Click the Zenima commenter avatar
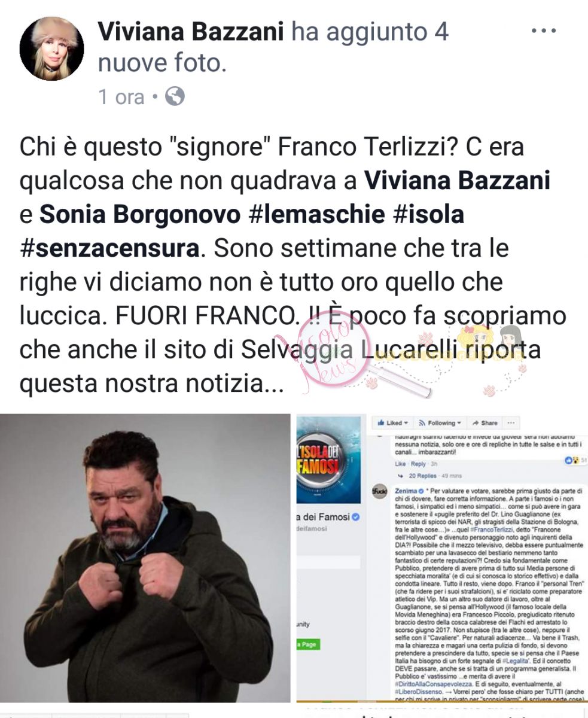 click(380, 492)
